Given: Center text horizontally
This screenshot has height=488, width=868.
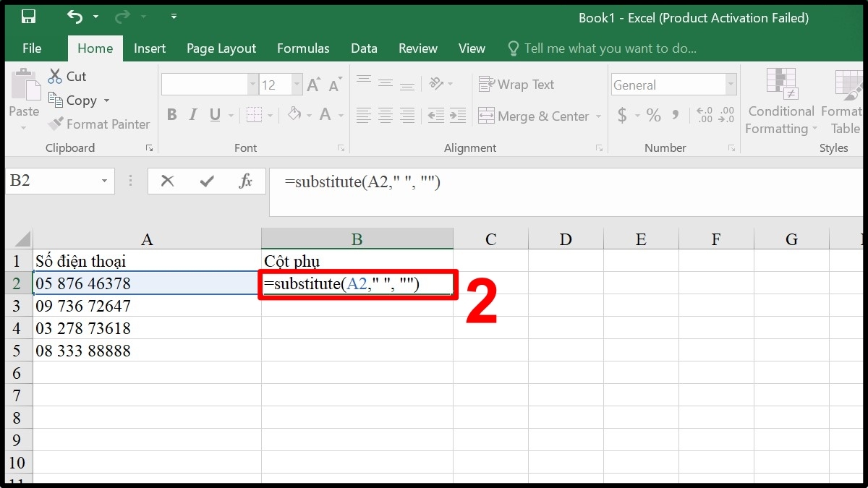Looking at the screenshot, I should click(386, 115).
